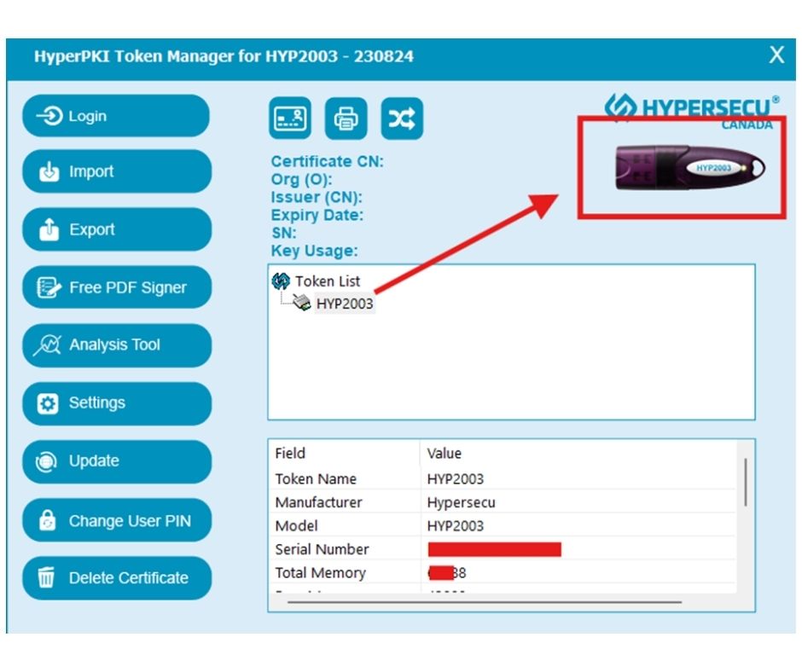Click the shuffle arrows icon
Image resolution: width=802 pixels, height=672 pixels.
402,119
